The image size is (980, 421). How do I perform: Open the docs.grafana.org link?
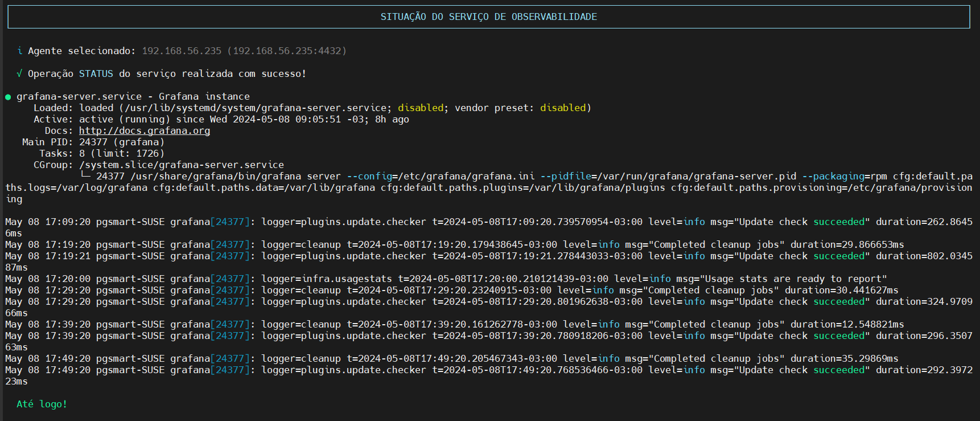[145, 130]
